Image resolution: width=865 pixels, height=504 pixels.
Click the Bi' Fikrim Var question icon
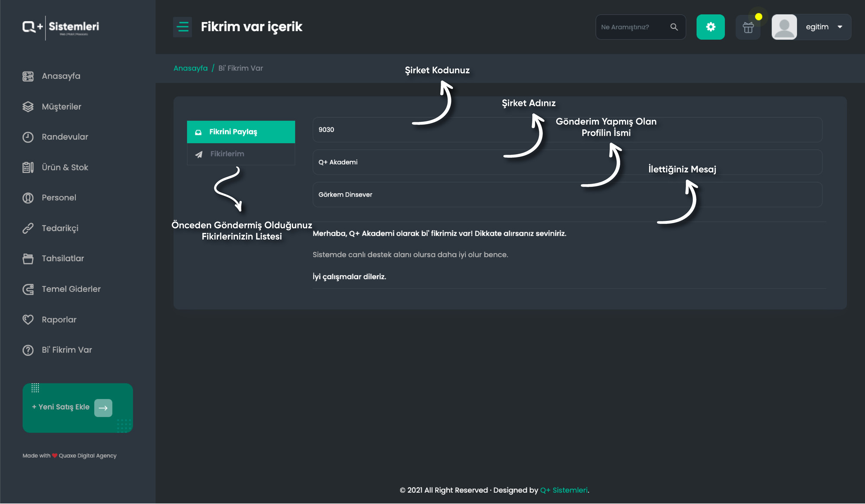[x=28, y=350]
